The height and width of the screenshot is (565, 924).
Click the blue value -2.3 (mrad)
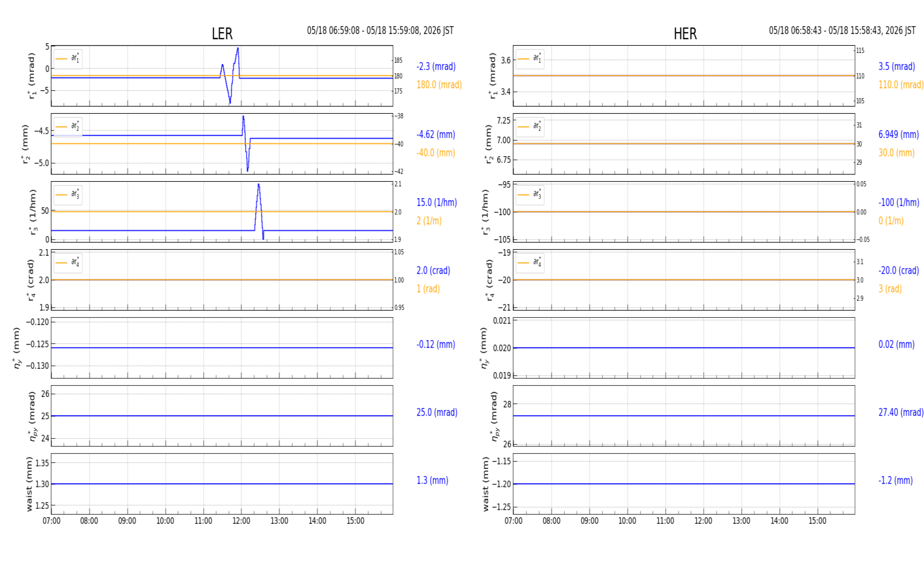pos(436,67)
